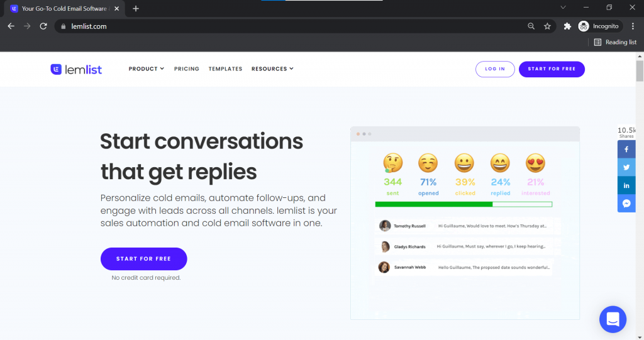Open Savannah Webb's "proposed date sounds wonderful" message
This screenshot has height=340, width=644.
(x=494, y=267)
